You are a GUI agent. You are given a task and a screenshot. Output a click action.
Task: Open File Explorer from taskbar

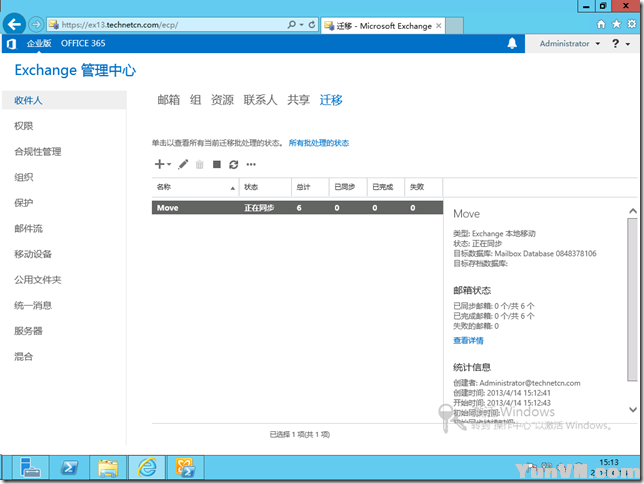[x=108, y=468]
